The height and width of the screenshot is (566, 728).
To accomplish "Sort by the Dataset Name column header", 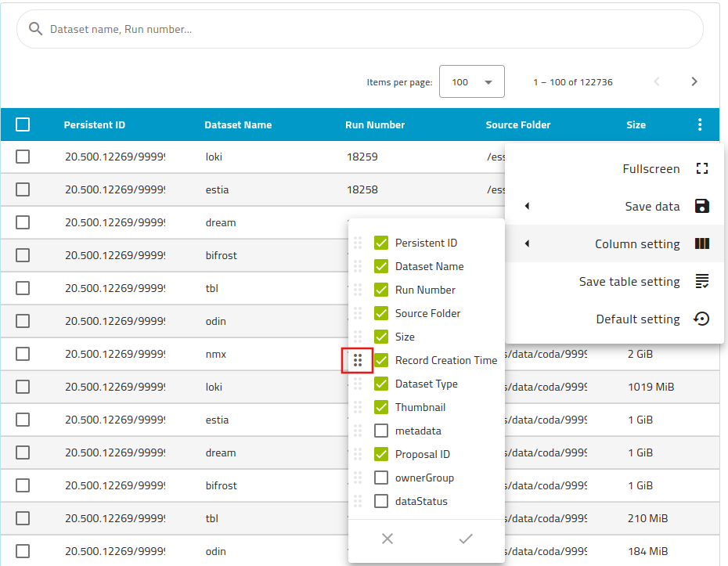I will pos(238,125).
